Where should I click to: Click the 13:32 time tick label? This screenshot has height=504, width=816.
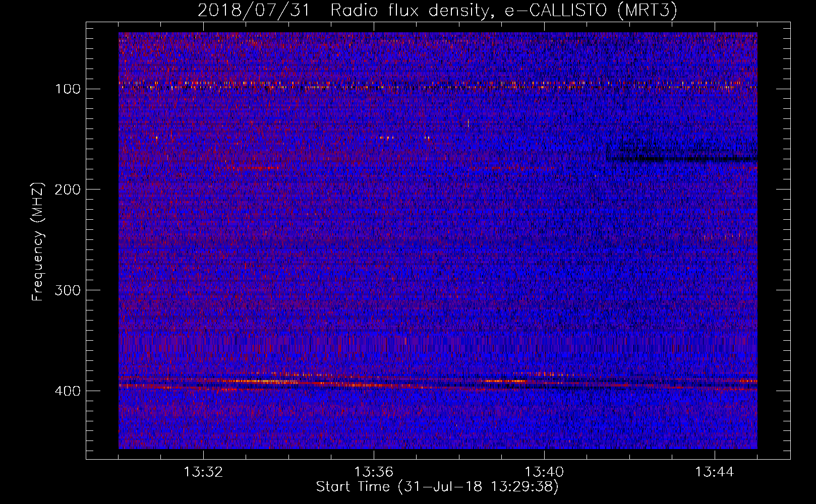point(203,472)
